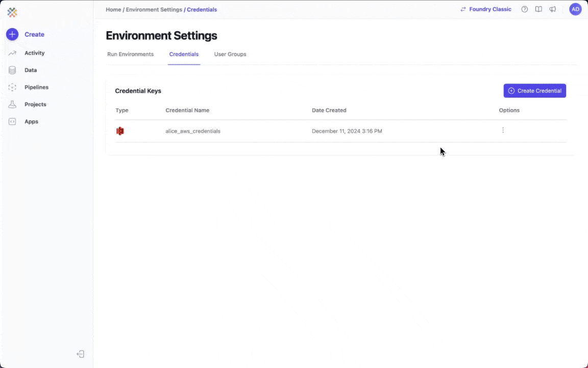Open the Data section icon
The width and height of the screenshot is (588, 368).
pos(12,70)
